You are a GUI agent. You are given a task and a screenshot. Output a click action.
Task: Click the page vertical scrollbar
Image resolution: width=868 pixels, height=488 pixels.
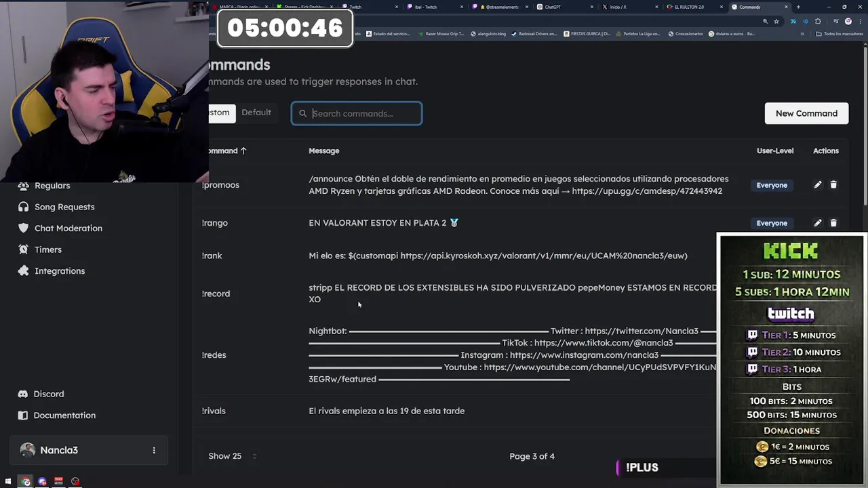tap(865, 125)
